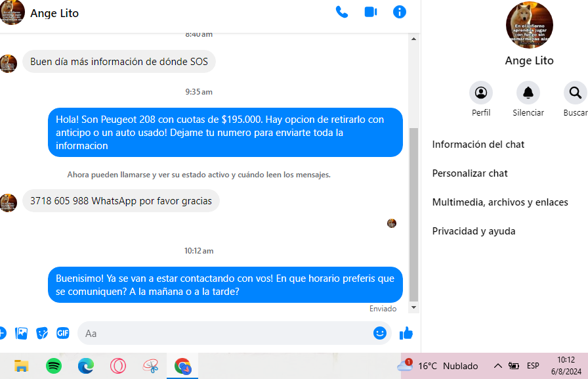Open Buscar magnifier icon

pyautogui.click(x=576, y=93)
